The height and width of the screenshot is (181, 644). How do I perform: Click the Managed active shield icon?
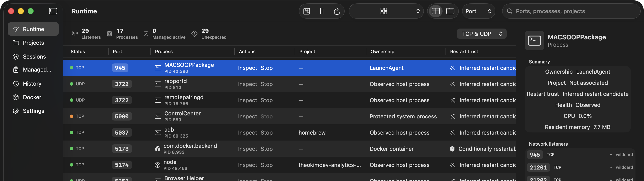(146, 33)
